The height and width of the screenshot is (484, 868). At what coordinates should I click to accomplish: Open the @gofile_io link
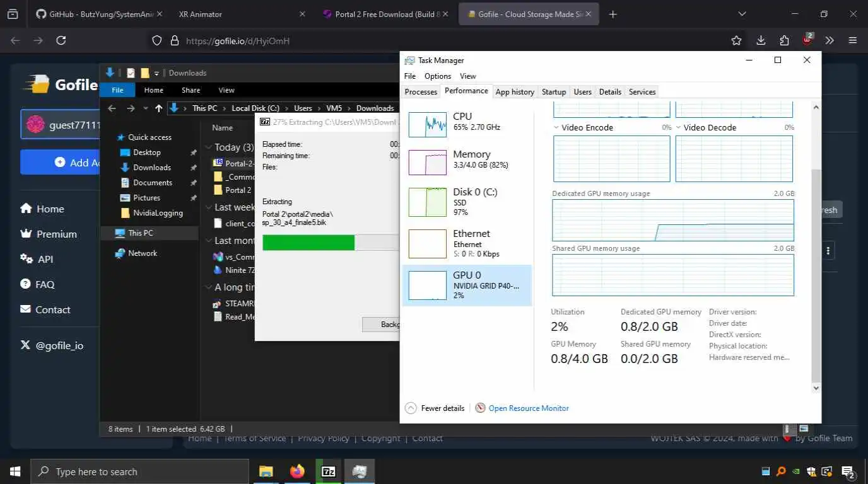pos(52,345)
